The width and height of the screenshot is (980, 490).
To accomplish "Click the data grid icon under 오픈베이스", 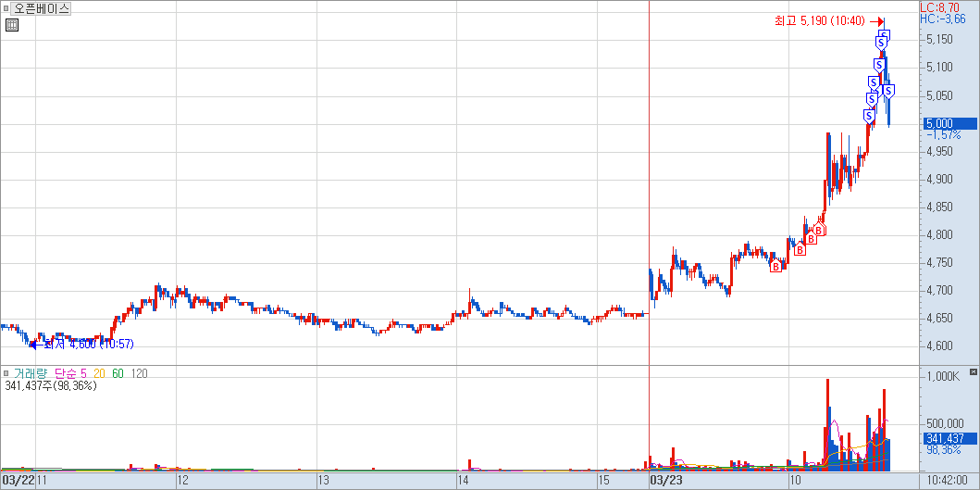I will (11, 25).
